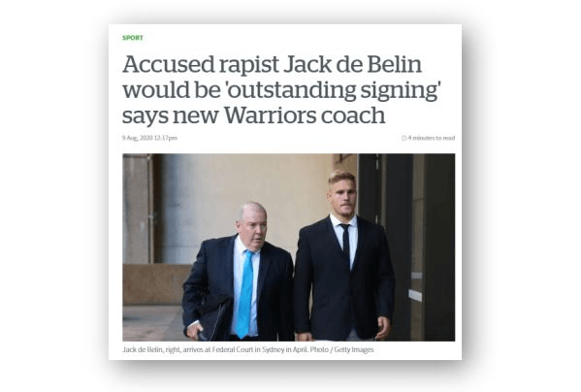Click the name 'Jack de Belin' in headline
This screenshot has height=392, width=581.
click(352, 64)
